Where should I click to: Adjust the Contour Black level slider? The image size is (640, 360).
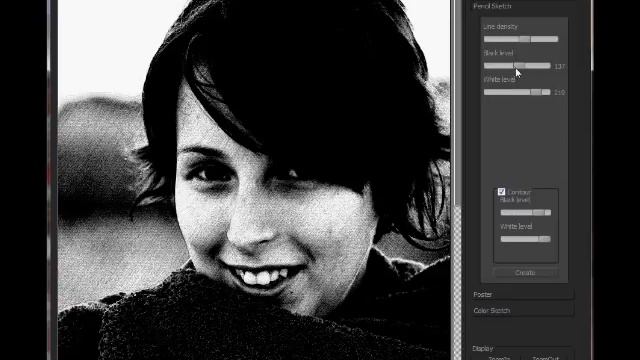click(526, 213)
